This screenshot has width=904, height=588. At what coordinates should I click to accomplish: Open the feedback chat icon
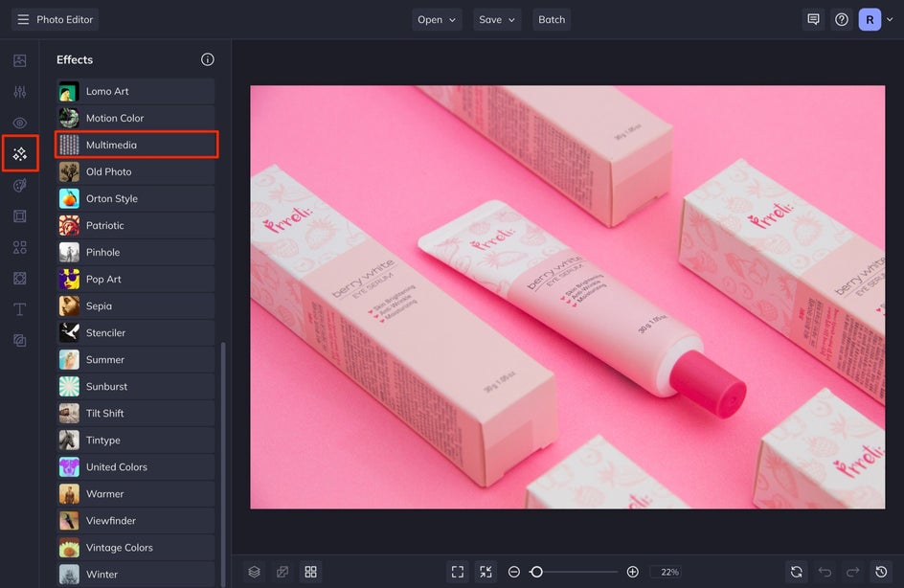click(813, 19)
